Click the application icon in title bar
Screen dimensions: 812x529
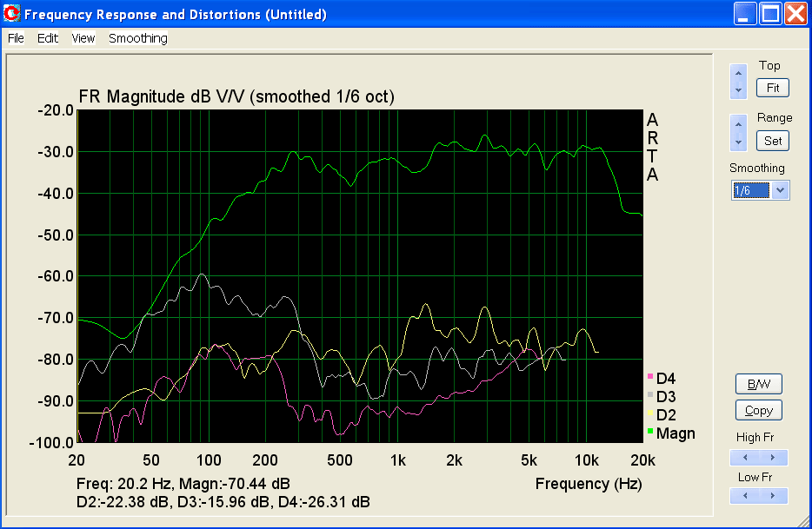click(x=11, y=13)
